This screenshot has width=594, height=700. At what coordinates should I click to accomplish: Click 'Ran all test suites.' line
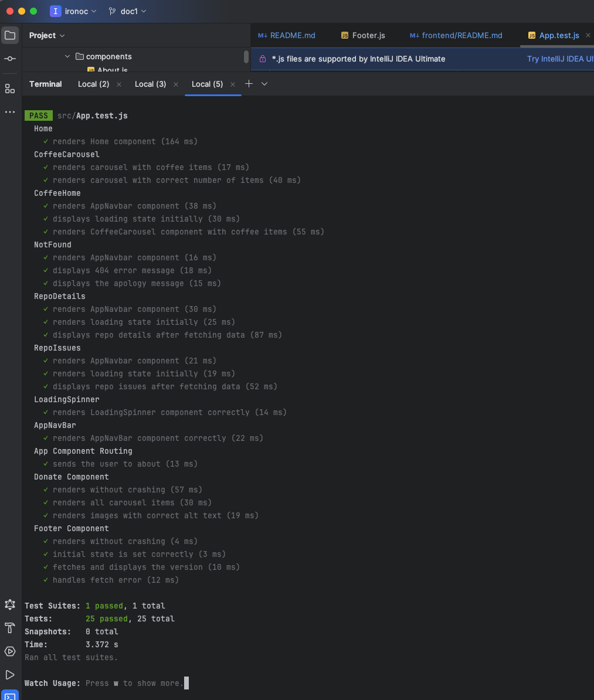point(71,658)
